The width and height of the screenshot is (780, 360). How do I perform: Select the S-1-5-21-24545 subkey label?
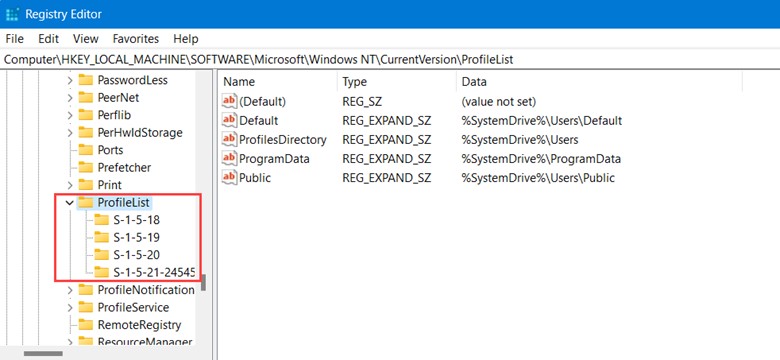pos(154,272)
